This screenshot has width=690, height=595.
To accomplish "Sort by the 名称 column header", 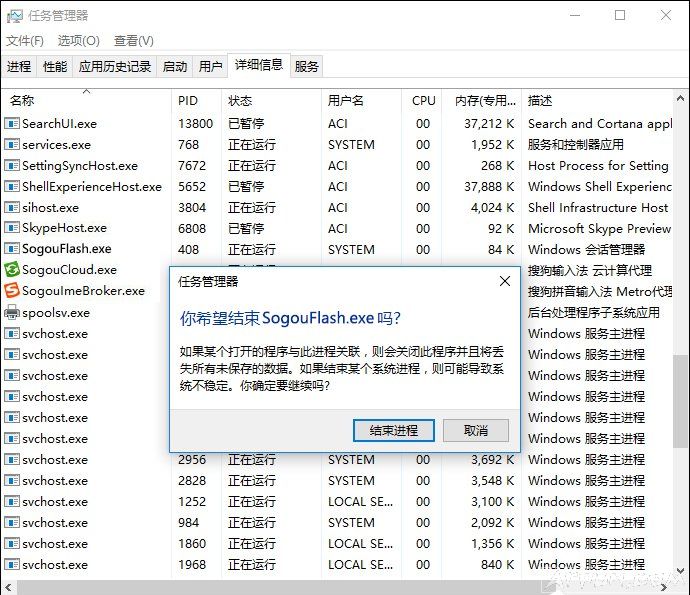I will (x=22, y=101).
